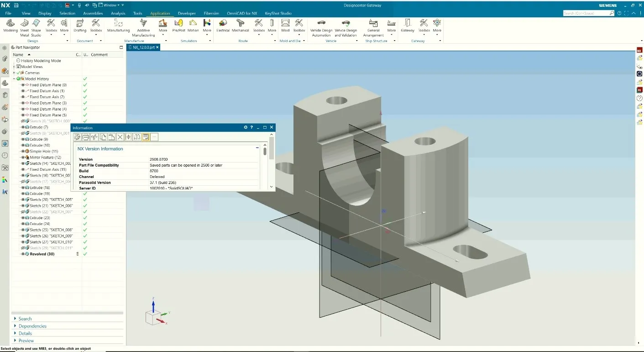The height and width of the screenshot is (352, 644).
Task: Click the Save icon in title bar
Action: pos(16,5)
